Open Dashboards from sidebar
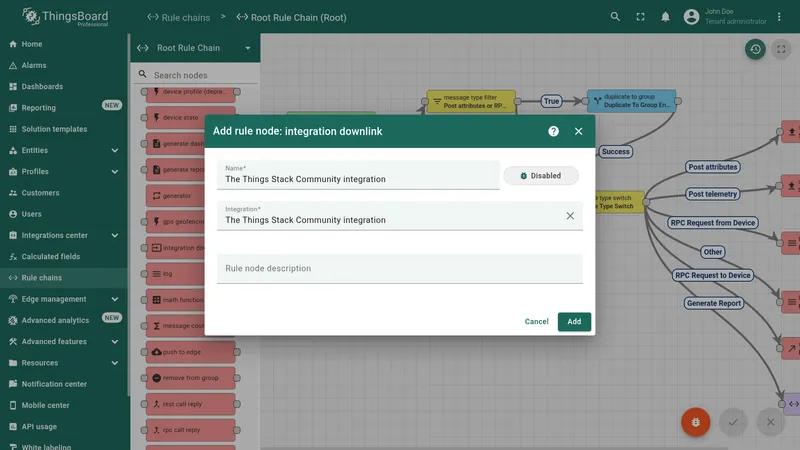The width and height of the screenshot is (800, 450). (64, 86)
